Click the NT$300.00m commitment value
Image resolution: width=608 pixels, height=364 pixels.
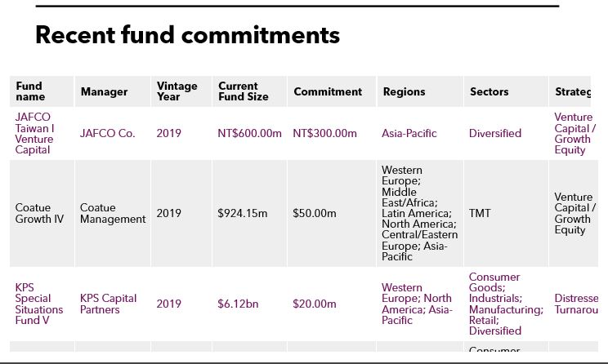tap(324, 133)
